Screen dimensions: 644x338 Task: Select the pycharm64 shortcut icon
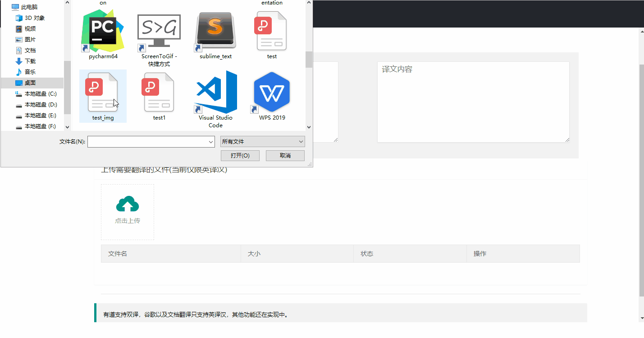(x=103, y=32)
